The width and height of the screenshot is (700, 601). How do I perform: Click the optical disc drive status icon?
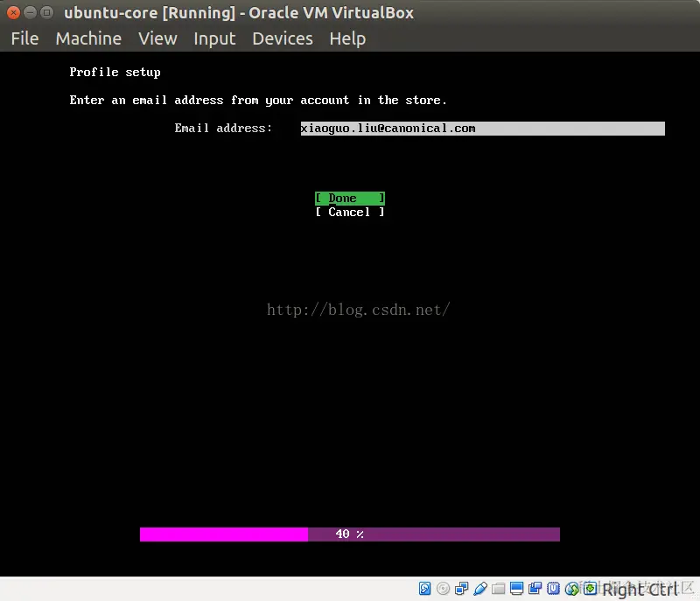pos(443,589)
